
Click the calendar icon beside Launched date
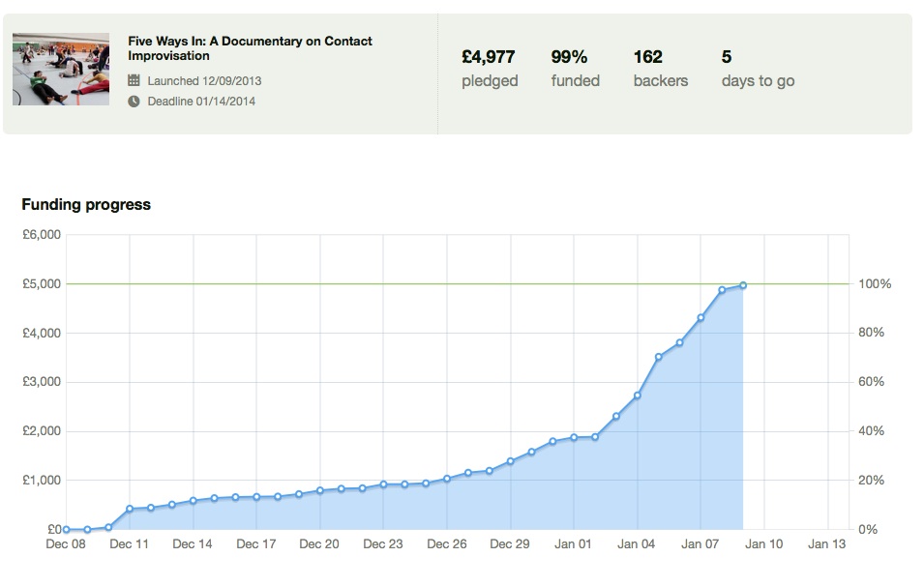click(x=134, y=81)
